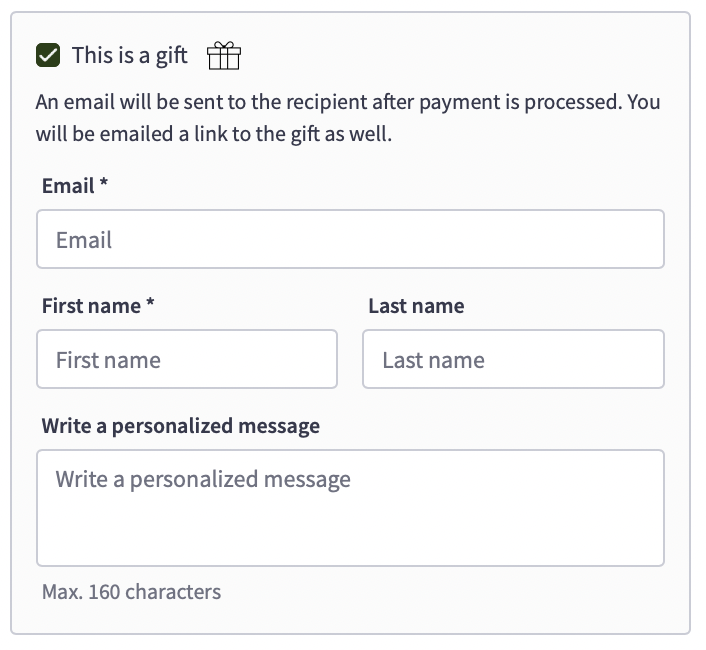Screen dimensions: 706x650
Task: Click the "Max. 160 characters" hint text
Action: click(x=131, y=592)
